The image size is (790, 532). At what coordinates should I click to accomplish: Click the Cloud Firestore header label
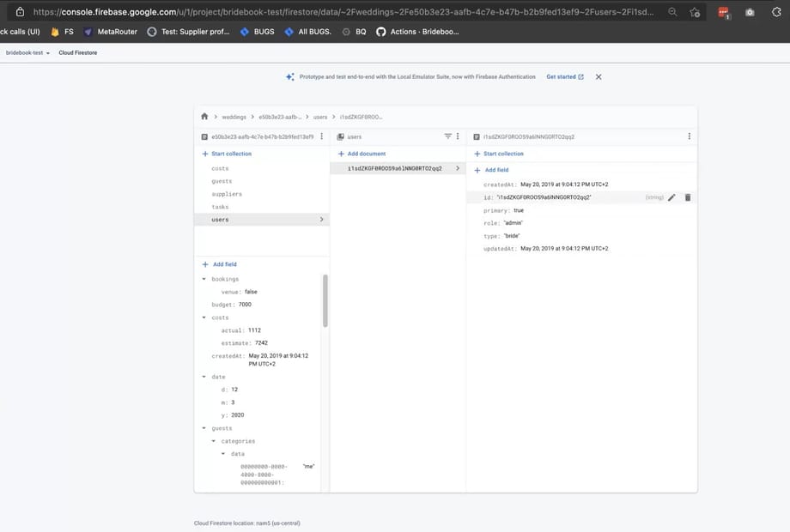click(x=77, y=53)
